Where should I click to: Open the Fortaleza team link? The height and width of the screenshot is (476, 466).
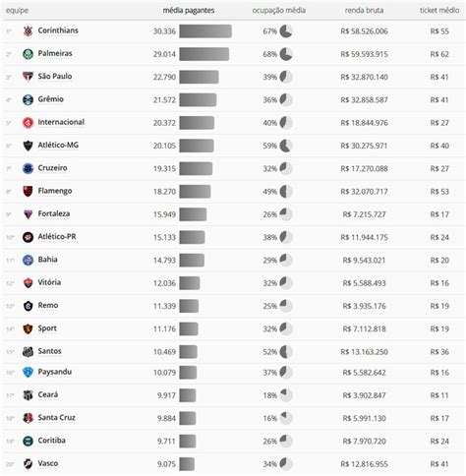point(54,213)
